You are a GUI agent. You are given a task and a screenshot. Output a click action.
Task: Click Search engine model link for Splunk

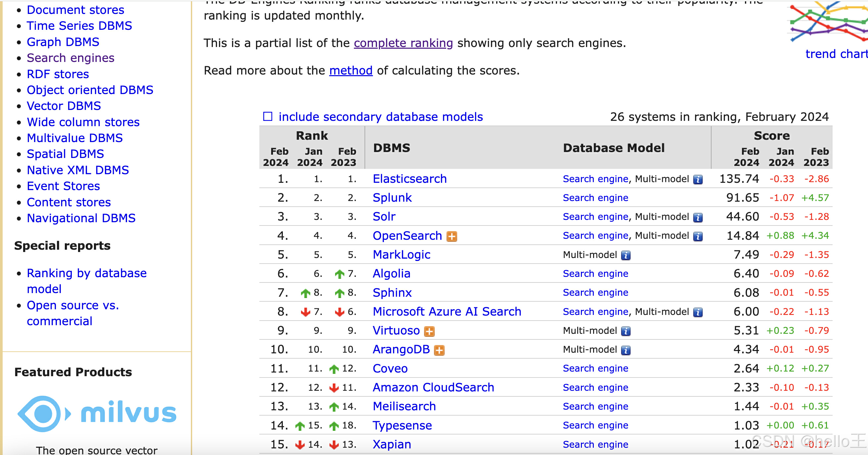[x=595, y=198]
